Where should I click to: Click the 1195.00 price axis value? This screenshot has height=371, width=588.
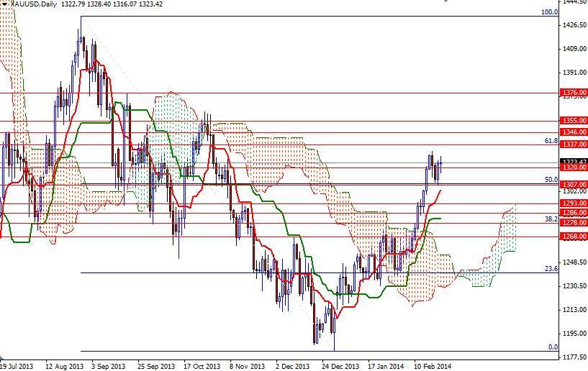pos(574,333)
